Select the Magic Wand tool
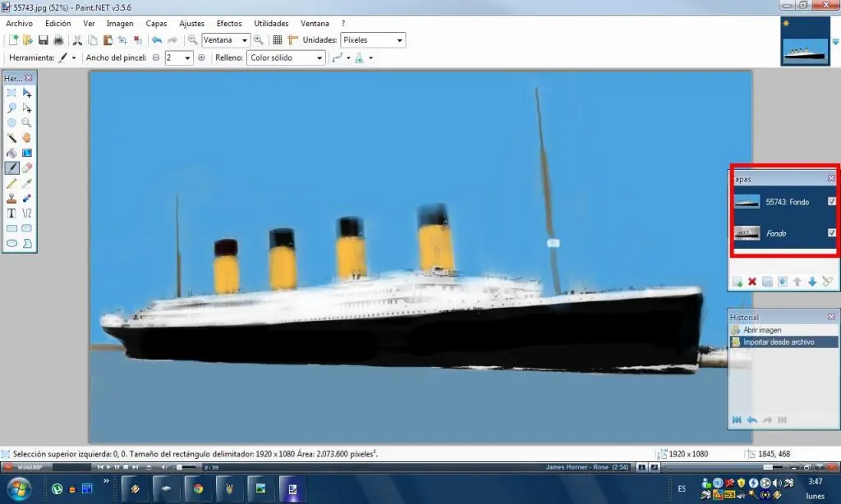Viewport: 841px width, 504px height. 11,138
